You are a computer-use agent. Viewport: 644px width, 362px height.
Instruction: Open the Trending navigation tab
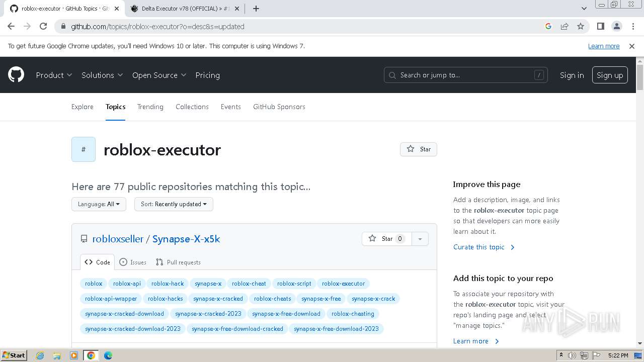click(x=150, y=107)
